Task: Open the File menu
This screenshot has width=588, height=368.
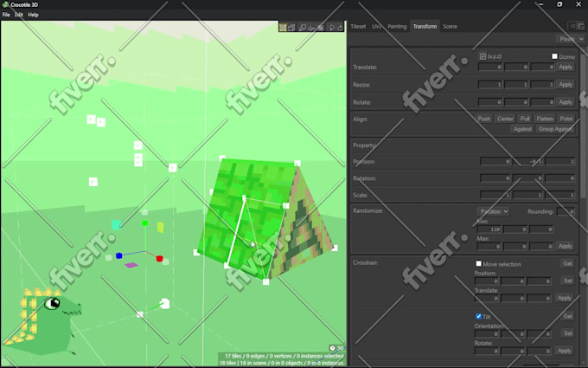Action: (x=6, y=15)
